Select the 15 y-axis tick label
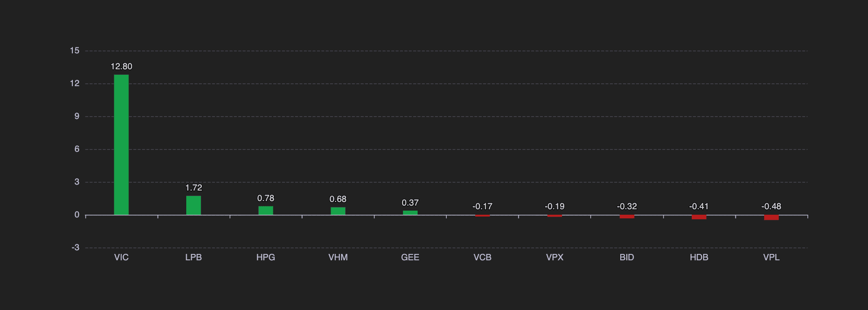 point(75,51)
